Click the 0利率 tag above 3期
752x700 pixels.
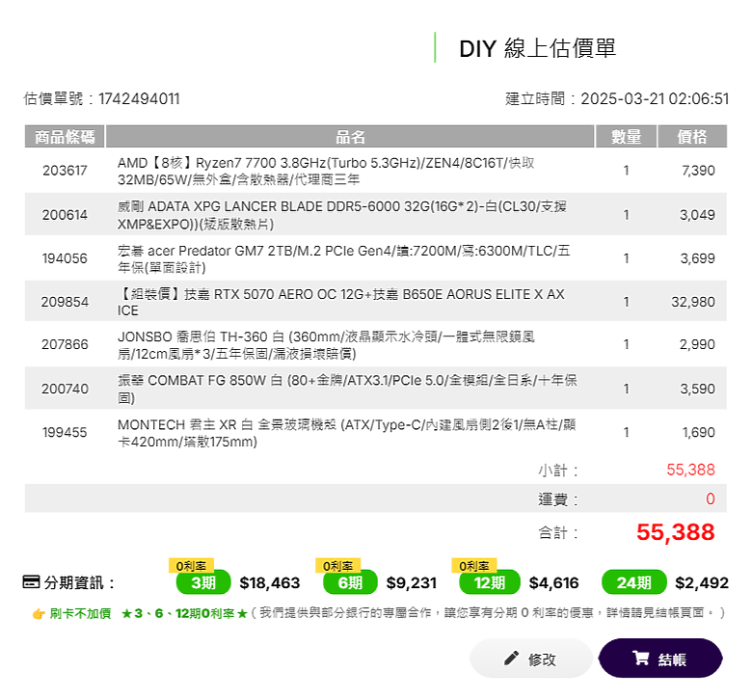click(x=191, y=566)
